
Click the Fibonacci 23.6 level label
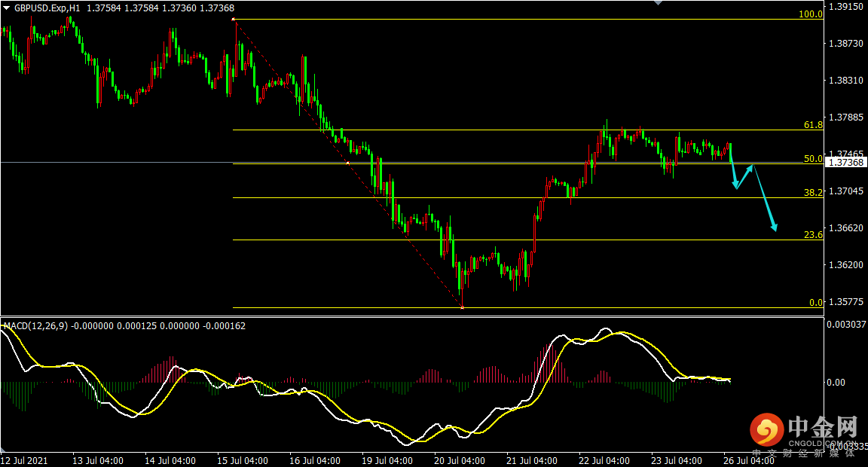click(813, 234)
